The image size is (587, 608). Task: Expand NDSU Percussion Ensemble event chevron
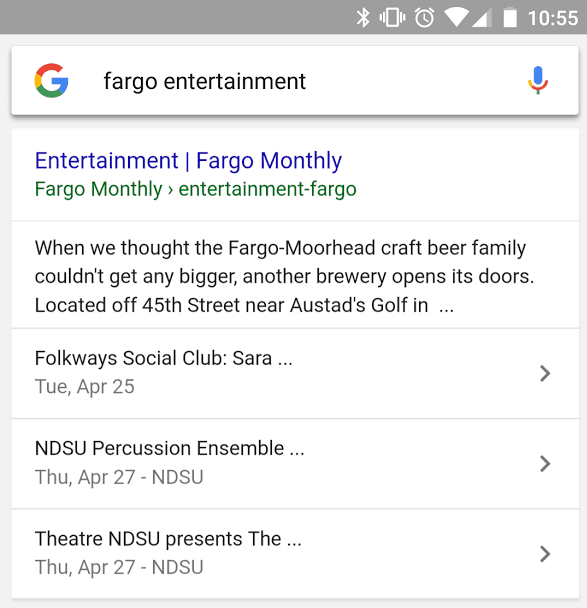click(x=545, y=464)
